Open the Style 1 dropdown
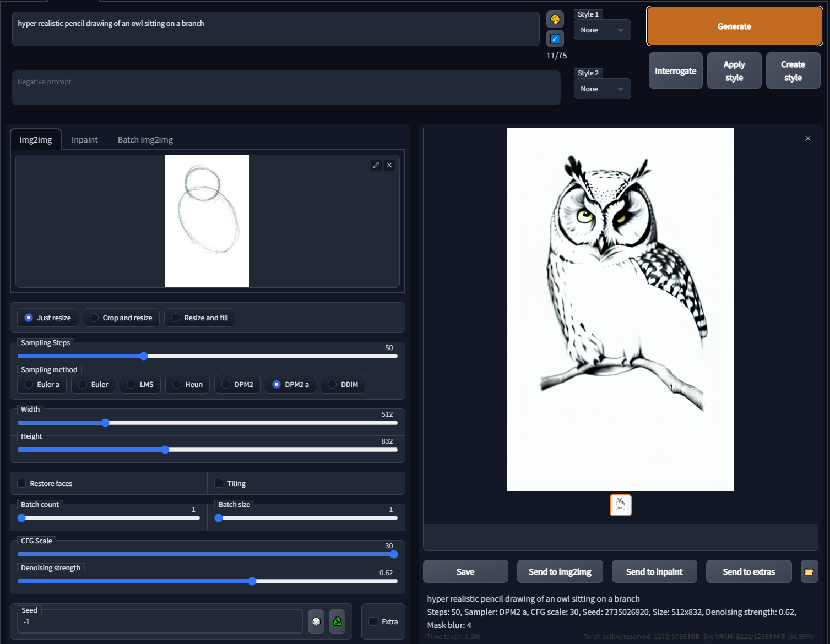 (602, 30)
